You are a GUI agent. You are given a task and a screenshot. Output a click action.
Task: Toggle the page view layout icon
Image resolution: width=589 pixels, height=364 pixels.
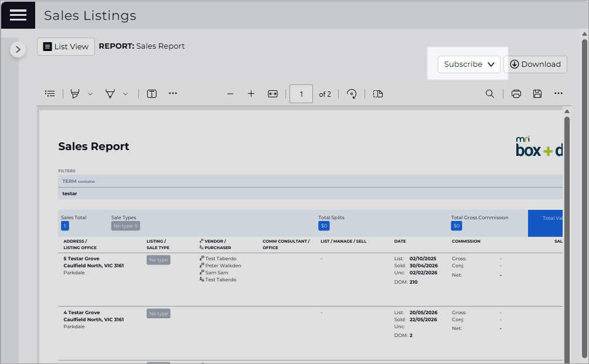(x=378, y=94)
